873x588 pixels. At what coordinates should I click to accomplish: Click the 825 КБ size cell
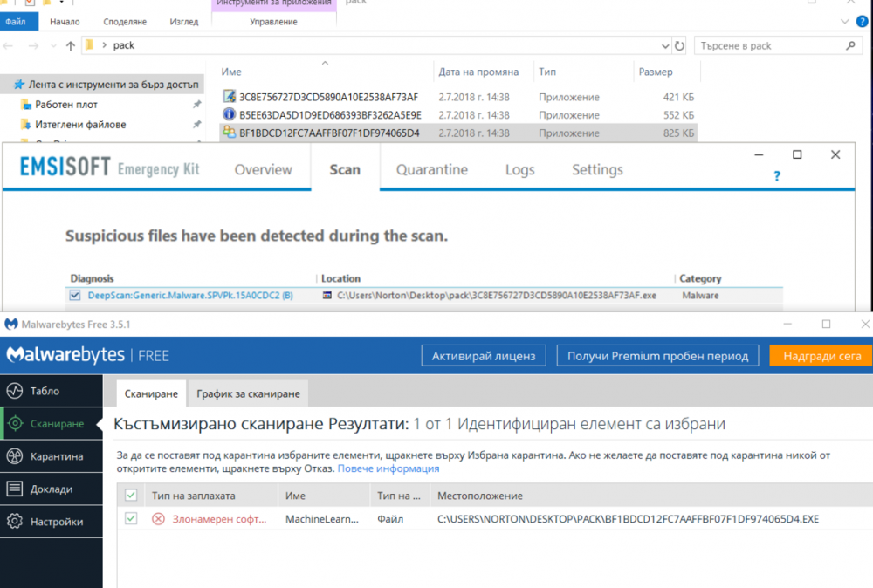pyautogui.click(x=678, y=133)
